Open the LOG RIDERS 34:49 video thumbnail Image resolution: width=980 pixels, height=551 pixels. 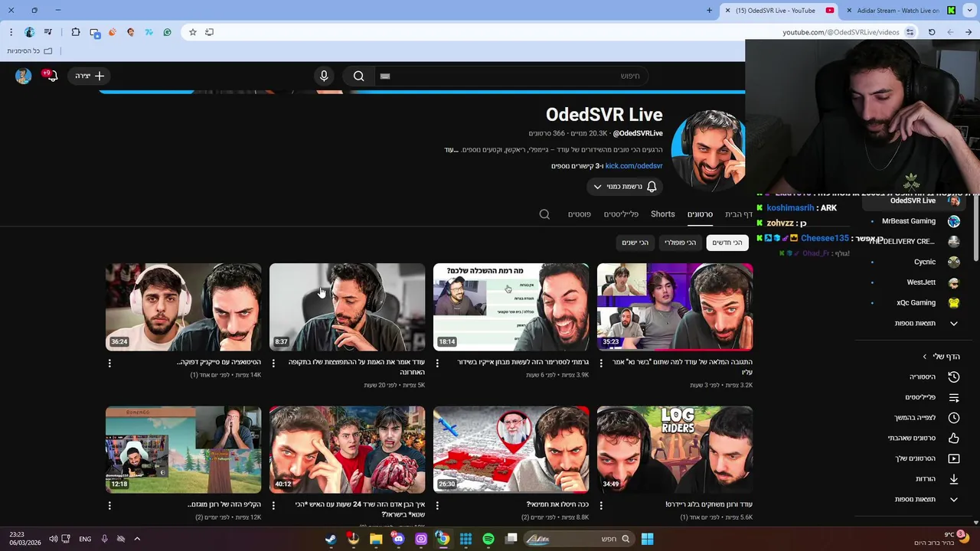675,449
